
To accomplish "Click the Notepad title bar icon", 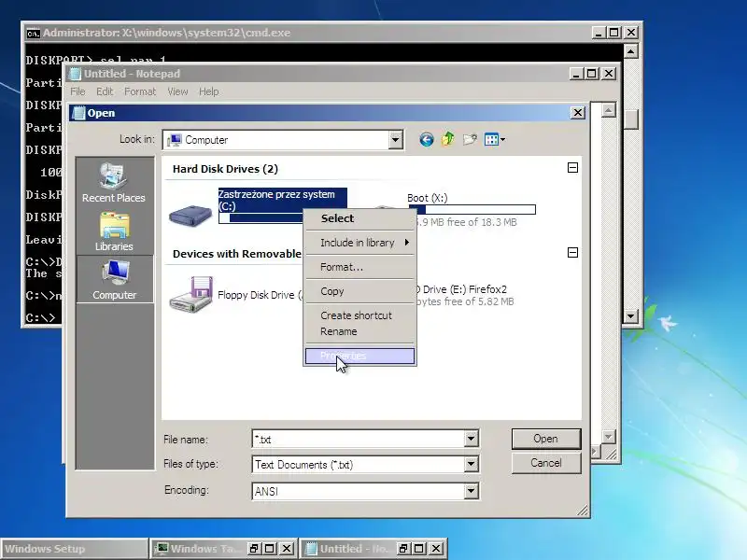I will tap(76, 74).
